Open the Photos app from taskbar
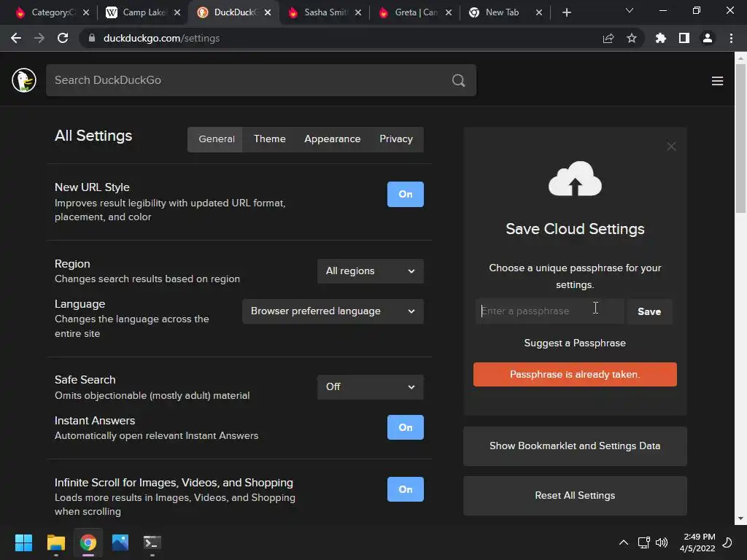The height and width of the screenshot is (560, 747). [x=120, y=542]
